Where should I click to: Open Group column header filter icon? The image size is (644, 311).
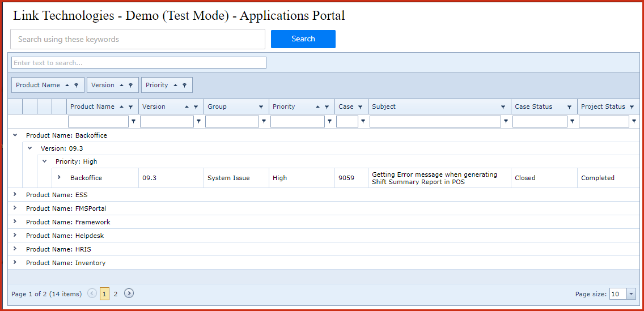point(261,106)
